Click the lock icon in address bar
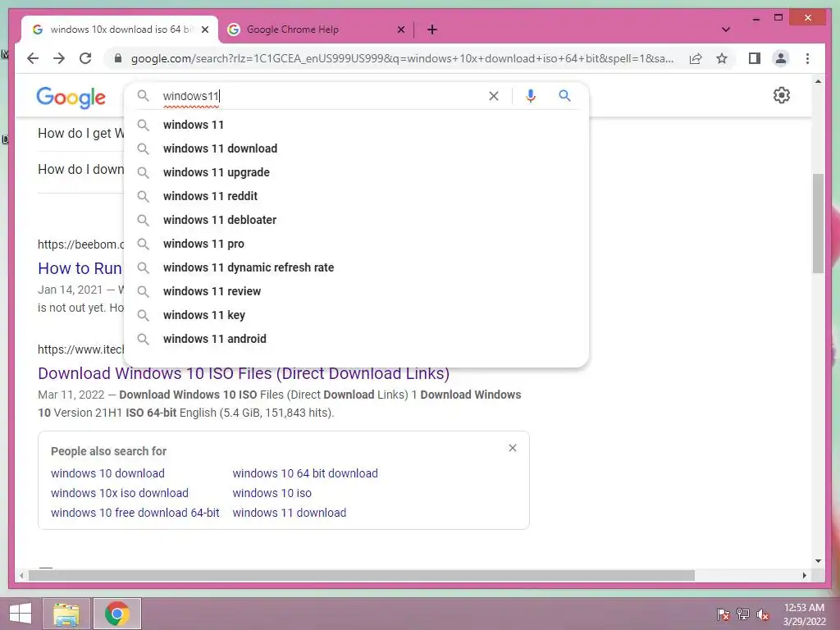Viewport: 840px width, 630px height. point(118,58)
